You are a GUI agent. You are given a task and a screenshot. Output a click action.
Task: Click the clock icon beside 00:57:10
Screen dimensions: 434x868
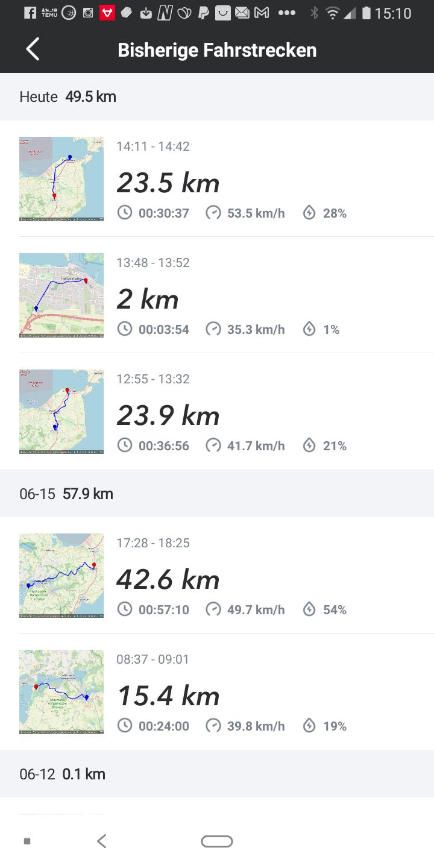point(125,609)
